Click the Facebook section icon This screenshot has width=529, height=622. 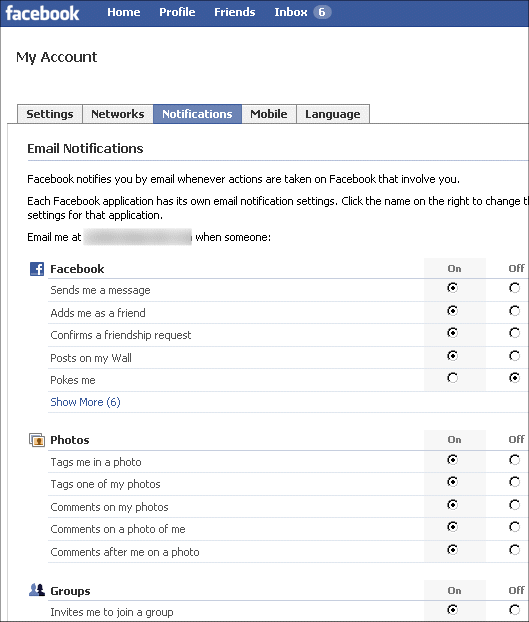[37, 269]
